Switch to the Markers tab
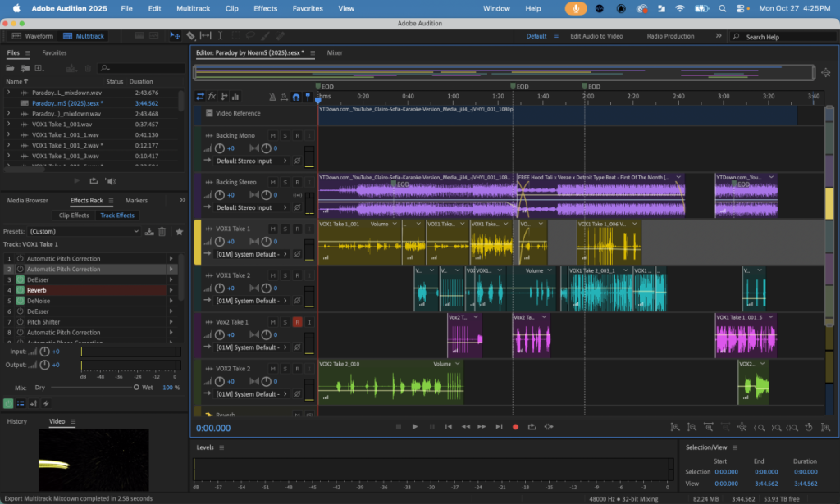840x504 pixels. click(x=136, y=200)
